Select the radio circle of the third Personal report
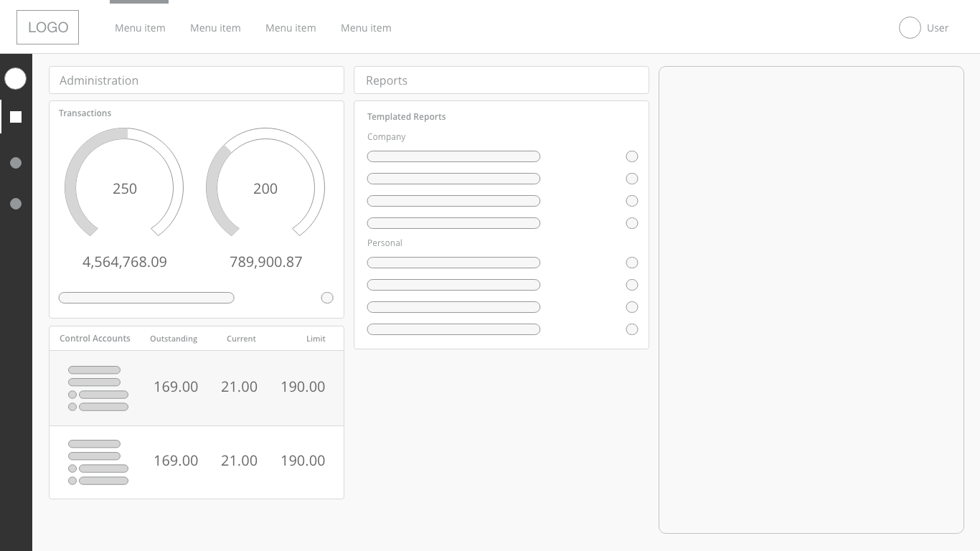This screenshot has height=551, width=980. coord(632,307)
